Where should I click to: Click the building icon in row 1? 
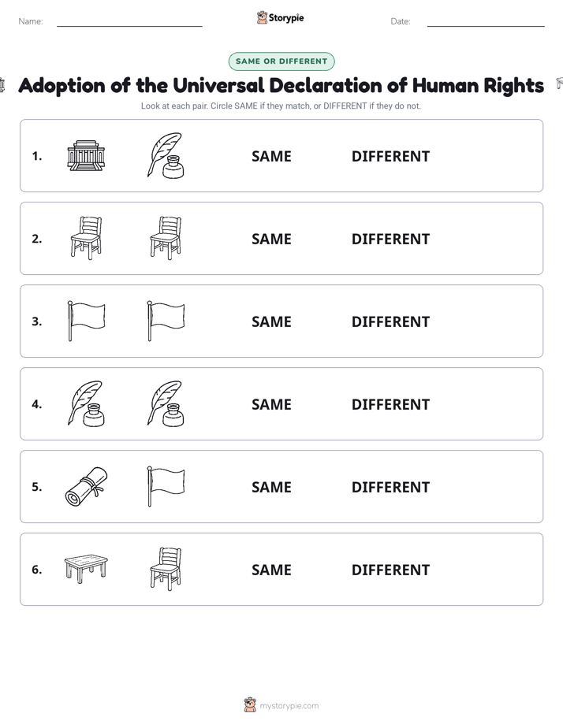click(x=86, y=155)
